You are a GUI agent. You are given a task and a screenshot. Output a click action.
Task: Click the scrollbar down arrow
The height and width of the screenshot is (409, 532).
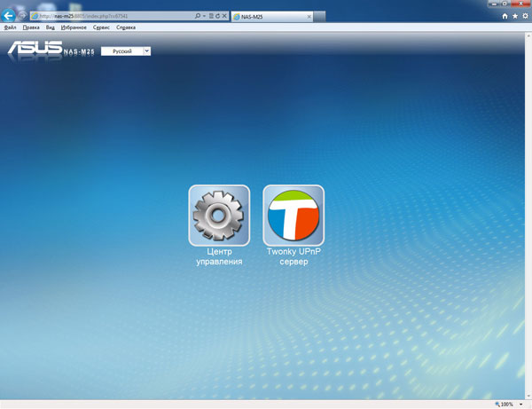(528, 396)
